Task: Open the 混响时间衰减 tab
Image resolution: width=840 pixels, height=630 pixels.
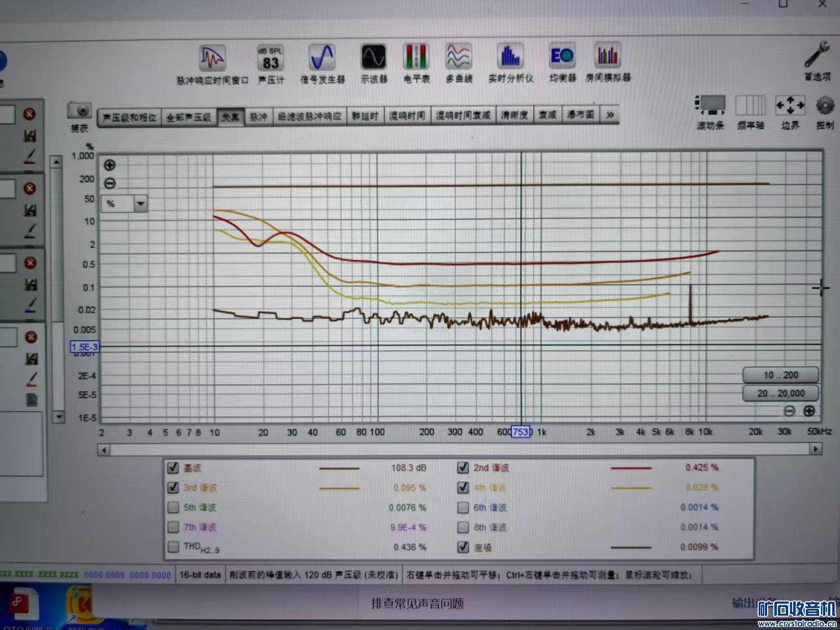Action: click(463, 115)
